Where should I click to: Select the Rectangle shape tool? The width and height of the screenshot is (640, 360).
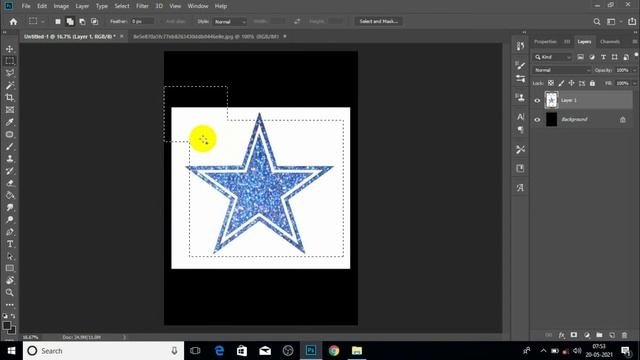pos(10,268)
